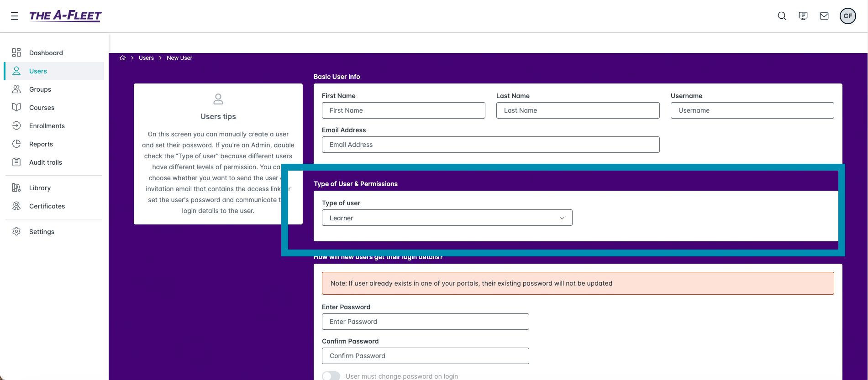Open the CF user profile avatar
Image resolution: width=868 pixels, height=380 pixels.
click(x=847, y=16)
